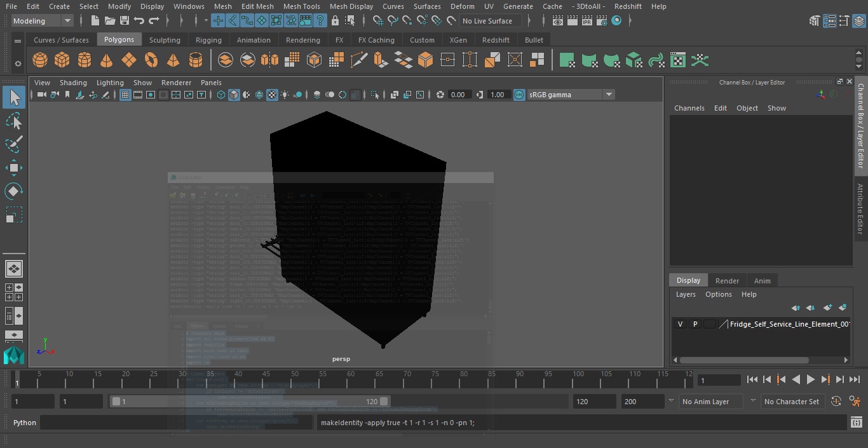Click the Extrude shelf icon
Image resolution: width=868 pixels, height=448 pixels.
tap(381, 60)
